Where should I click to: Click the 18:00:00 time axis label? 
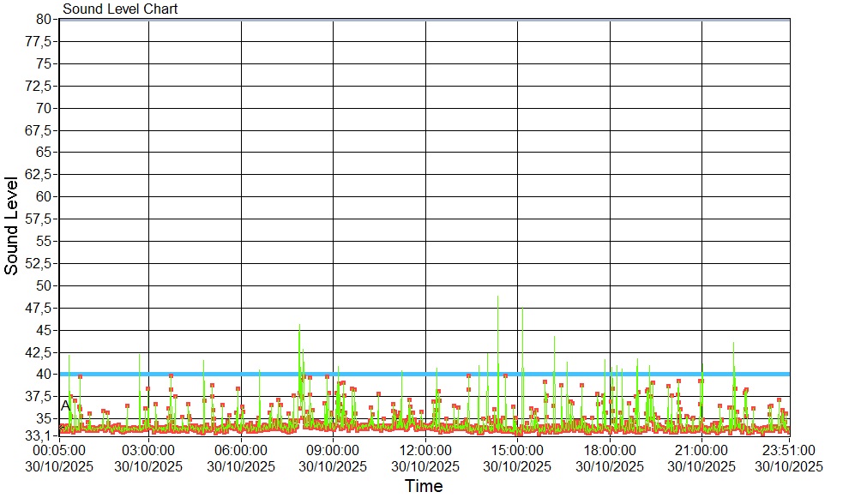(610, 450)
